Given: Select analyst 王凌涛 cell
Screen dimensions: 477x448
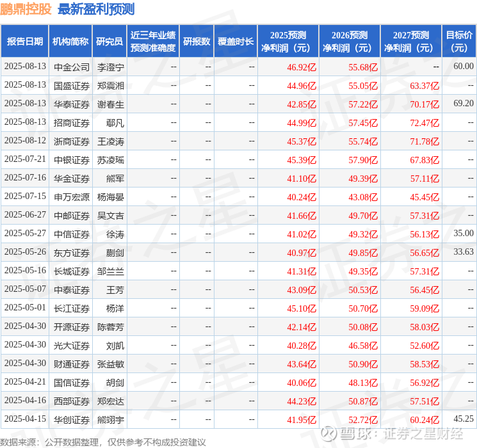Looking at the screenshot, I should coord(110,141).
